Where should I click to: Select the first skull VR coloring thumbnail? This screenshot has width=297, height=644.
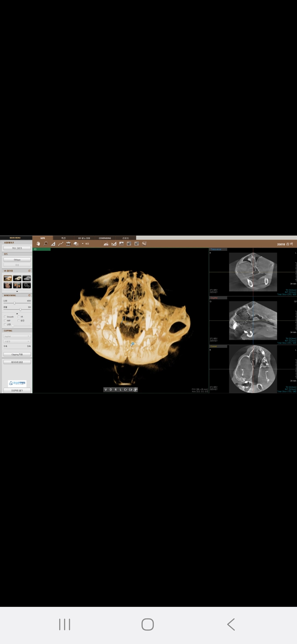pos(8,278)
